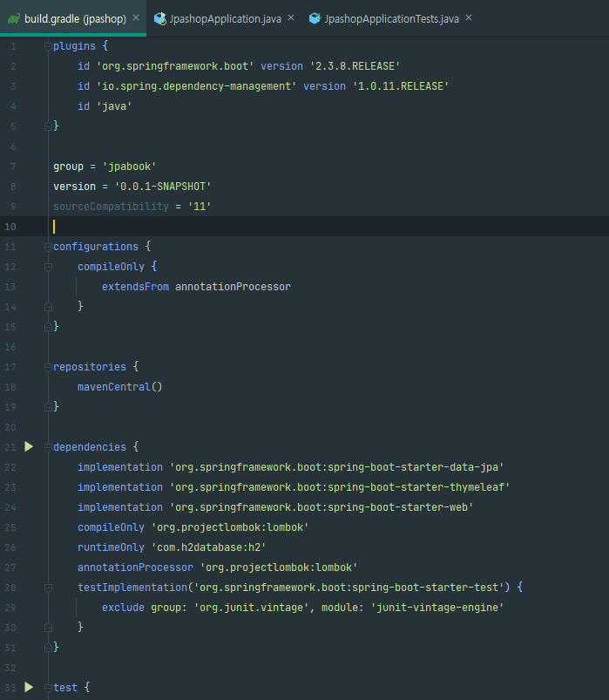Click the JpashopApplication.java file class icon
Screen dimensions: 609x700
(x=159, y=19)
